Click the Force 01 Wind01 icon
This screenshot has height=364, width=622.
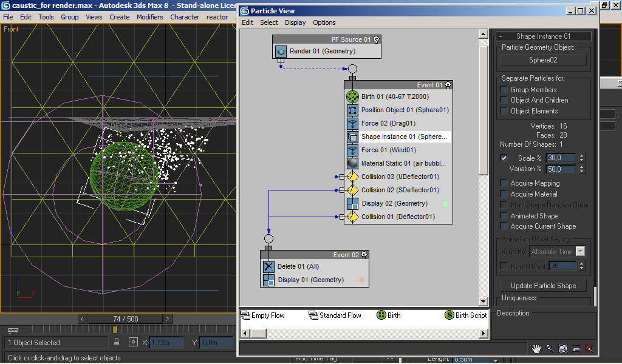[x=352, y=150]
